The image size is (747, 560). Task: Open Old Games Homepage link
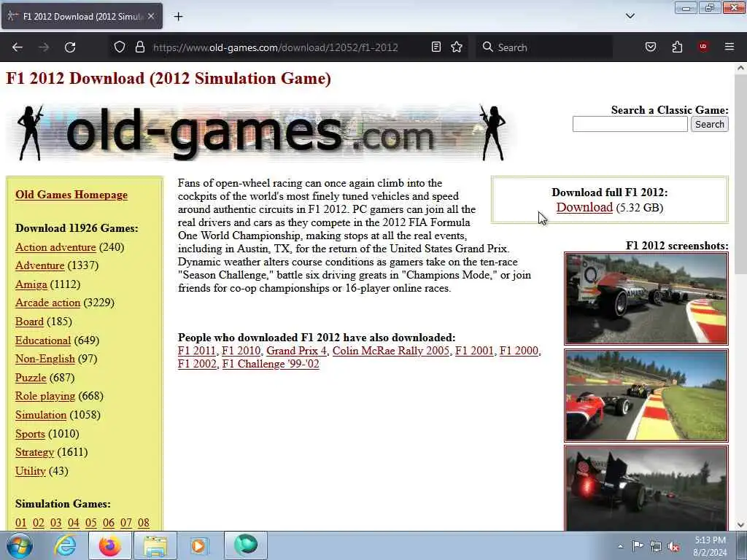71,195
